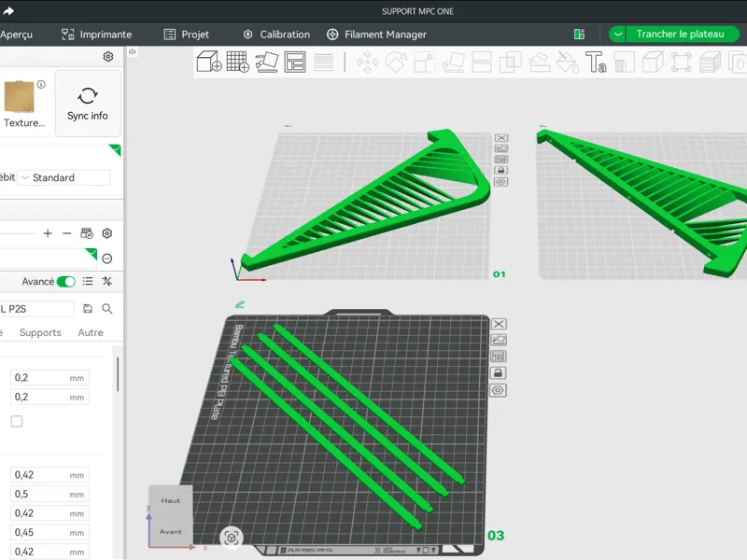
Task: Expand the Trancher le plateau arrow menu
Action: pos(618,35)
